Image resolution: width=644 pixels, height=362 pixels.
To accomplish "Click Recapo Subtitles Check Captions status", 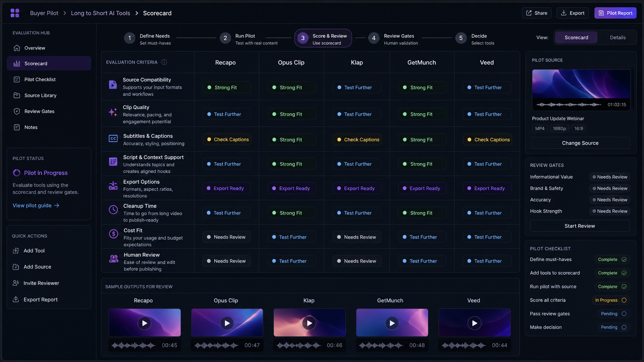I will tap(227, 140).
